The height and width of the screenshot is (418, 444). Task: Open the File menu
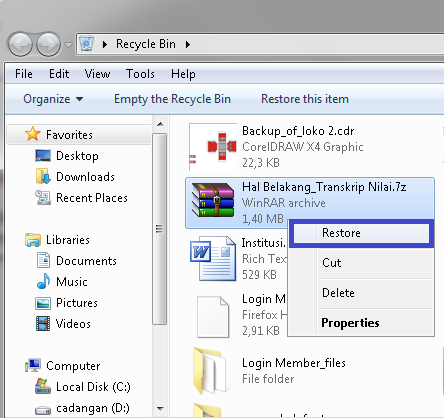[24, 74]
